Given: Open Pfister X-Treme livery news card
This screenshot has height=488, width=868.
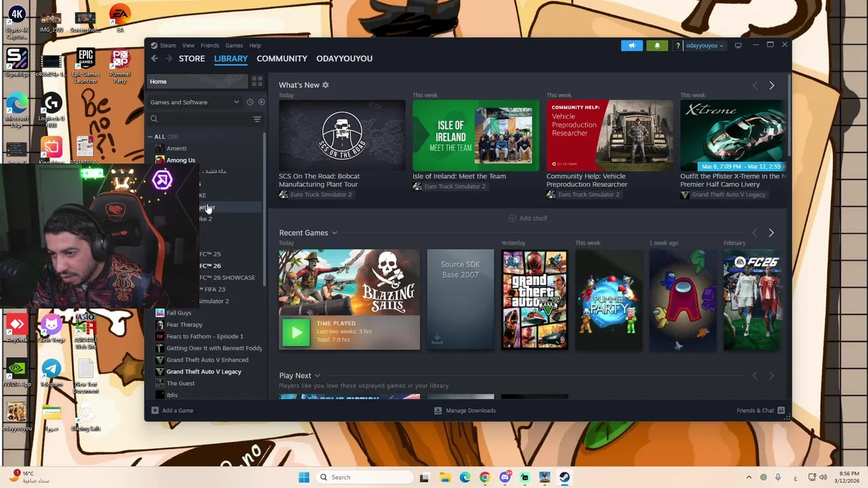Looking at the screenshot, I should [733, 136].
